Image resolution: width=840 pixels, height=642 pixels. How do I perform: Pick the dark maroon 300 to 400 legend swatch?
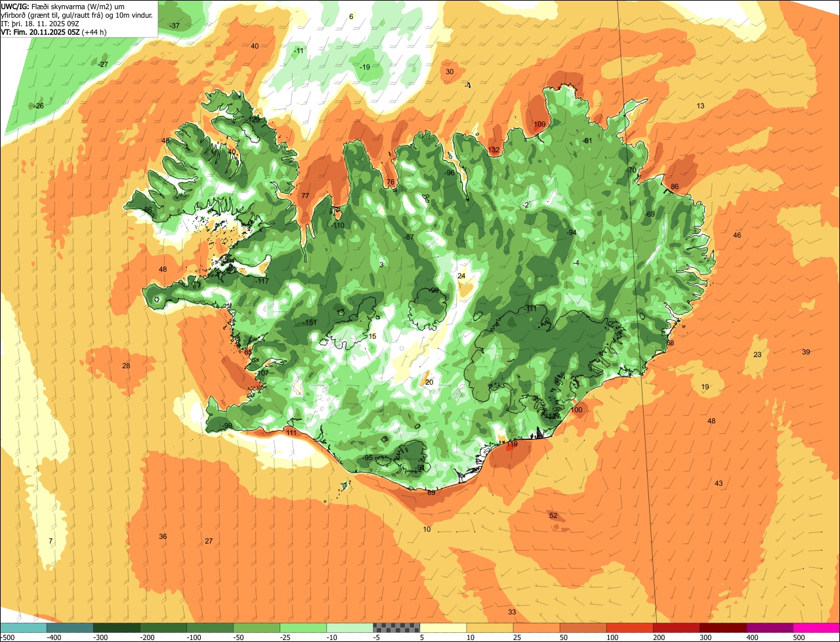point(723,628)
